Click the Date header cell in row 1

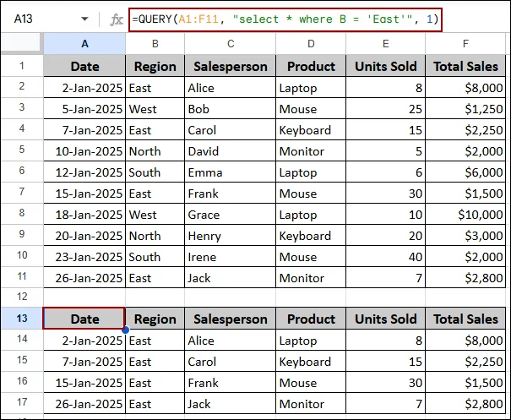pyautogui.click(x=84, y=66)
